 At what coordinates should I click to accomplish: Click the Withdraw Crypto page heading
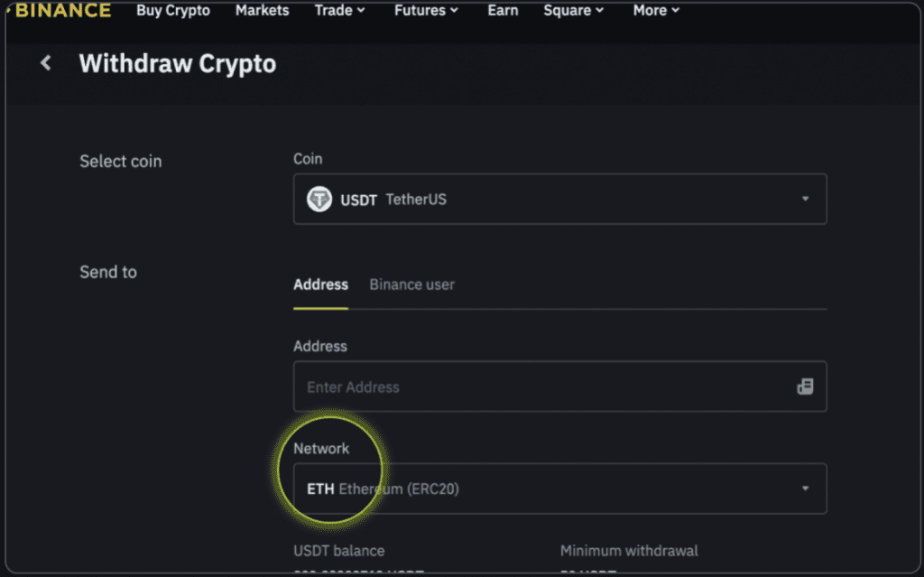tap(178, 64)
